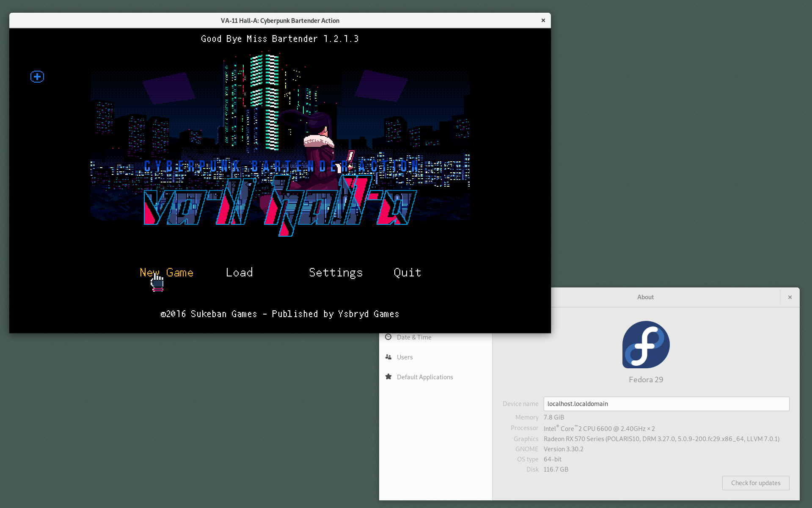Open Default Applications settings panel
This screenshot has width=812, height=508.
(435, 377)
